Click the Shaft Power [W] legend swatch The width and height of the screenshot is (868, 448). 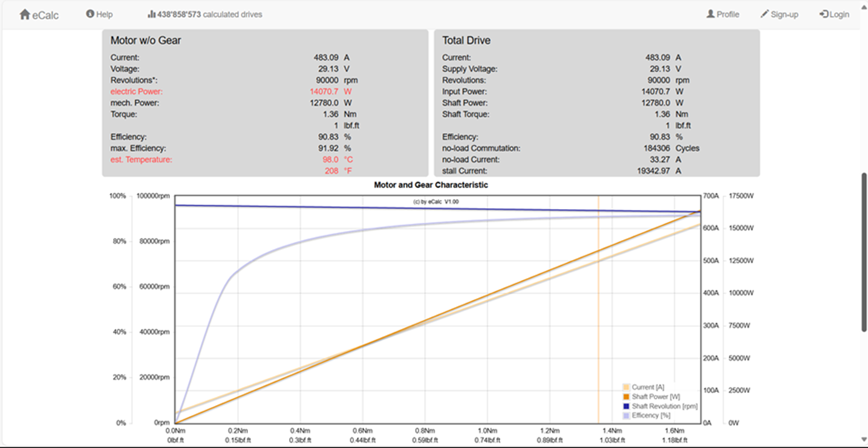(x=626, y=397)
